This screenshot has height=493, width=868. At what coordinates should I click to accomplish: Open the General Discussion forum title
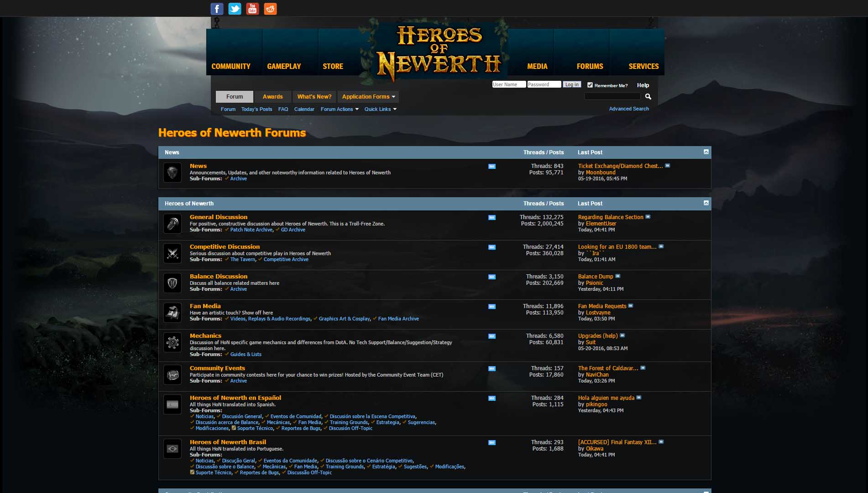(x=219, y=217)
